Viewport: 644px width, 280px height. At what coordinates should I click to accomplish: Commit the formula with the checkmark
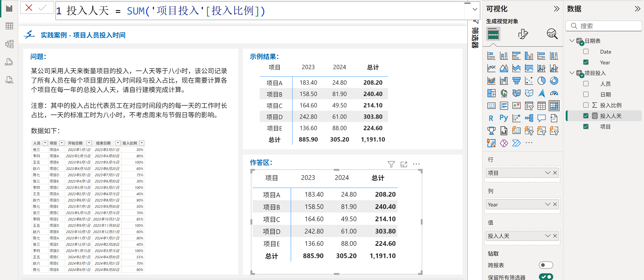click(42, 8)
